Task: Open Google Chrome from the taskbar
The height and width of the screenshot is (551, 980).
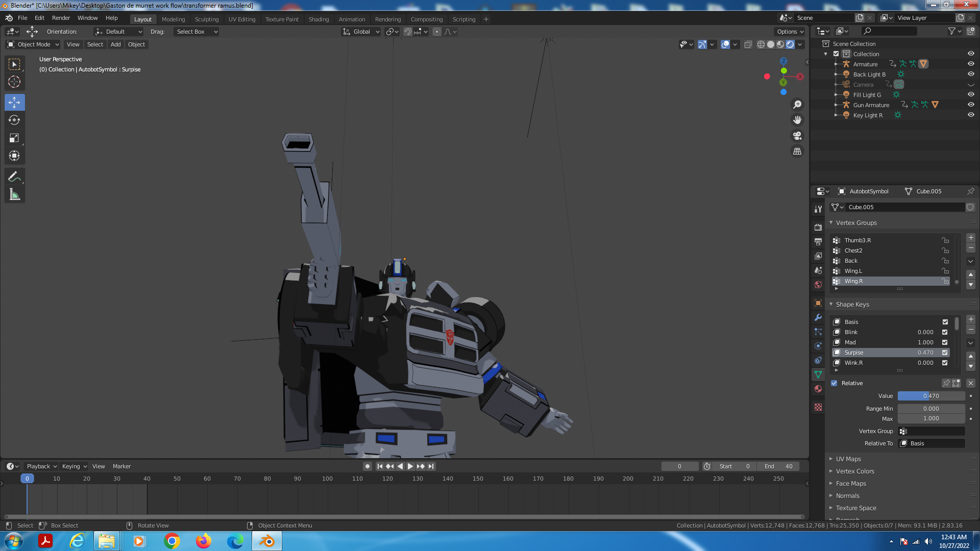Action: pyautogui.click(x=172, y=541)
